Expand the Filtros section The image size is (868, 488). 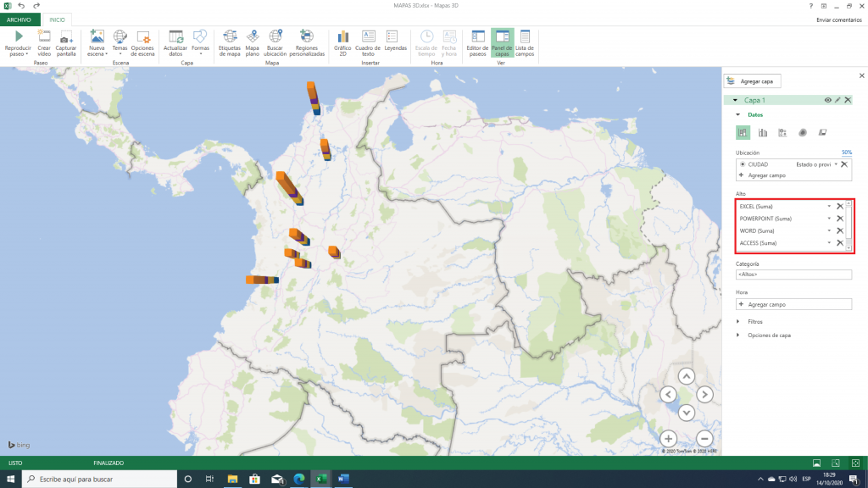click(x=738, y=321)
